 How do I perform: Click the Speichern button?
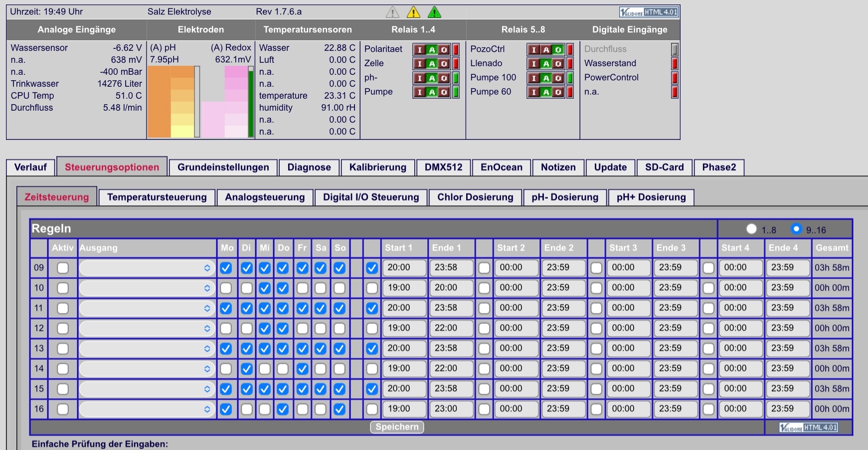[397, 427]
